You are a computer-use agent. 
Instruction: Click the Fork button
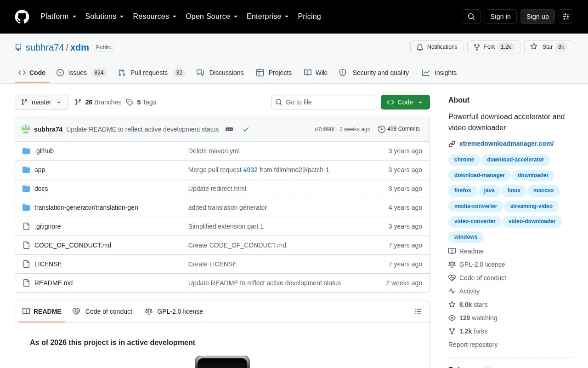(494, 47)
